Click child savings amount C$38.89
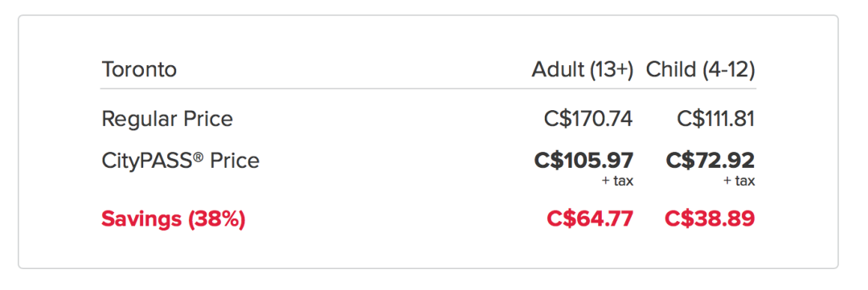Image resolution: width=868 pixels, height=290 pixels. (710, 219)
